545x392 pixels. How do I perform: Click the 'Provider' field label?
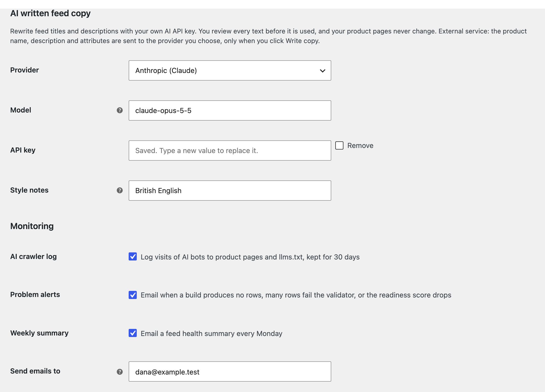[25, 70]
